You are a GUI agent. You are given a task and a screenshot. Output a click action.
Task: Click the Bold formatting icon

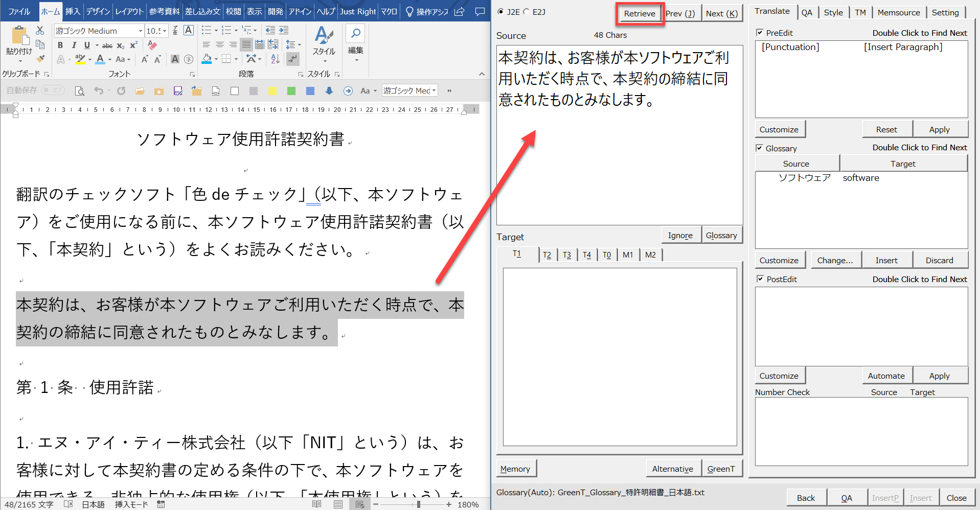click(60, 45)
